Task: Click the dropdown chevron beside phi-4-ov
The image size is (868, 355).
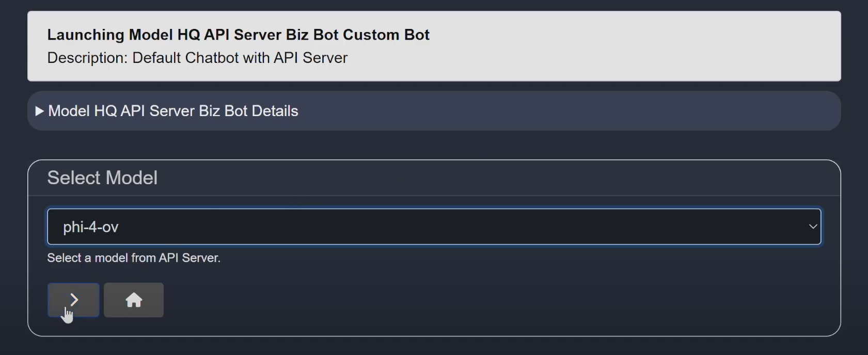Action: click(813, 227)
